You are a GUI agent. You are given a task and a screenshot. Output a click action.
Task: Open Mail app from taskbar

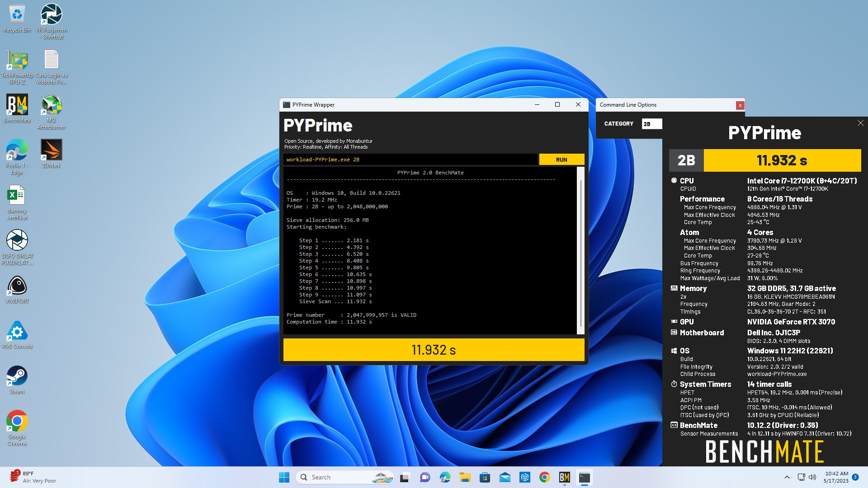coord(505,477)
